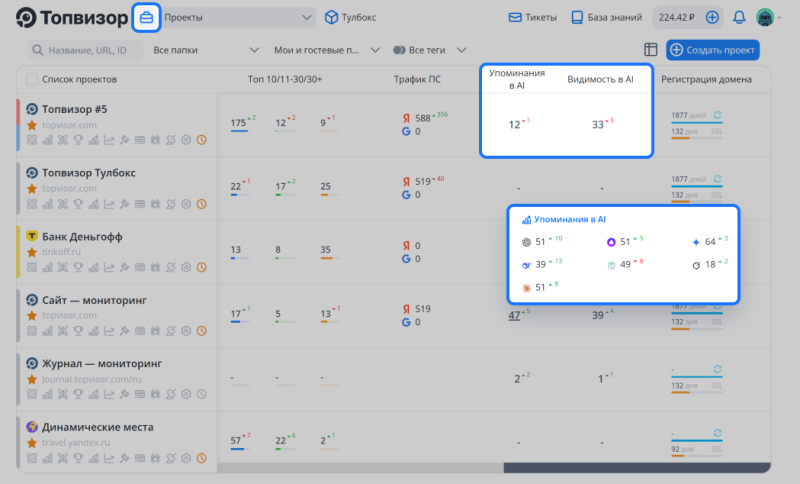800x484 pixels.
Task: Toggle favorite star for Динамические места
Action: tap(32, 442)
